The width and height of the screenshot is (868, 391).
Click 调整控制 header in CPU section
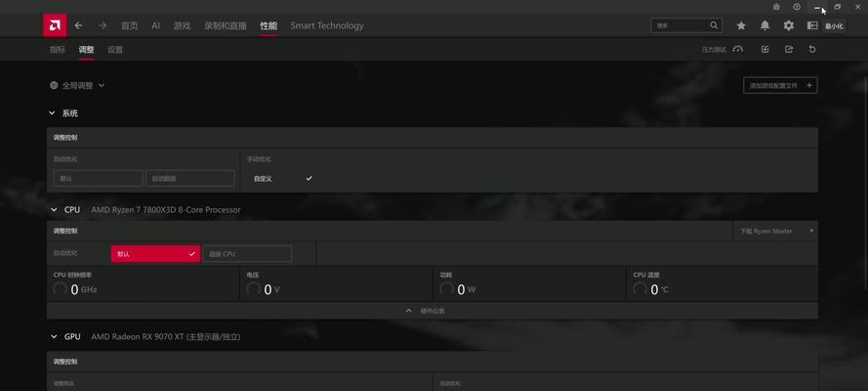[65, 231]
